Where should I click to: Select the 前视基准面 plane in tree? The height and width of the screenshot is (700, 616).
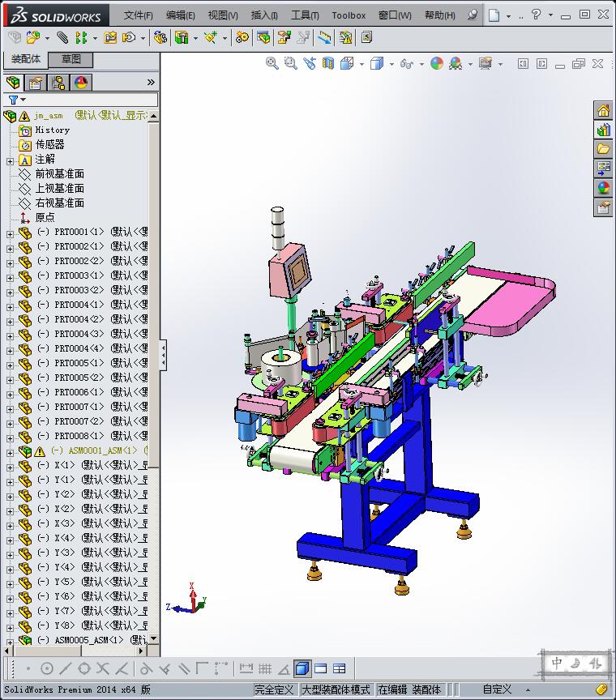coord(60,173)
